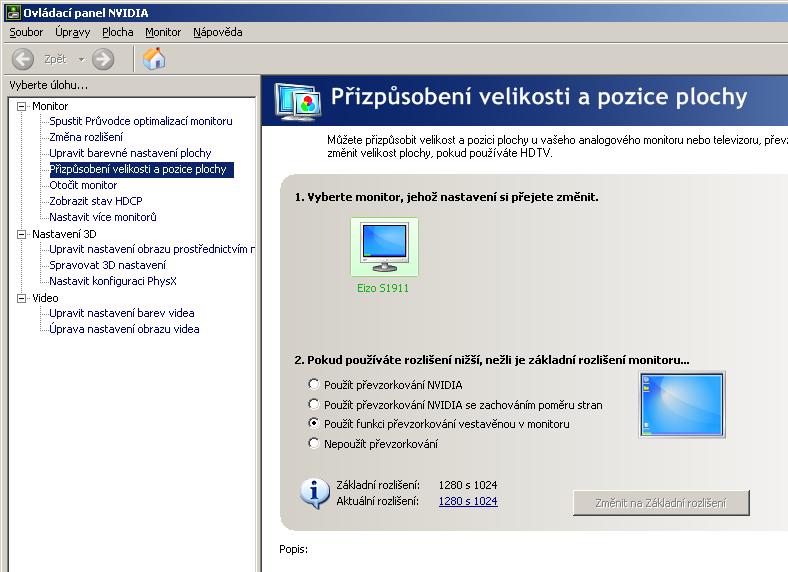Viewport: 788px width, 572px height.
Task: Open 'Změna rozlišení' in the task tree
Action: (x=86, y=137)
